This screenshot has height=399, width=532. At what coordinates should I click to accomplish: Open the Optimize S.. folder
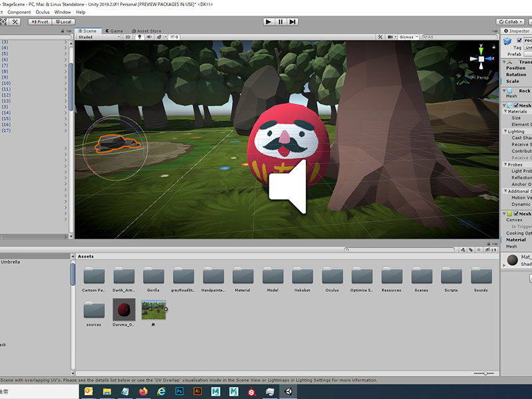(362, 279)
